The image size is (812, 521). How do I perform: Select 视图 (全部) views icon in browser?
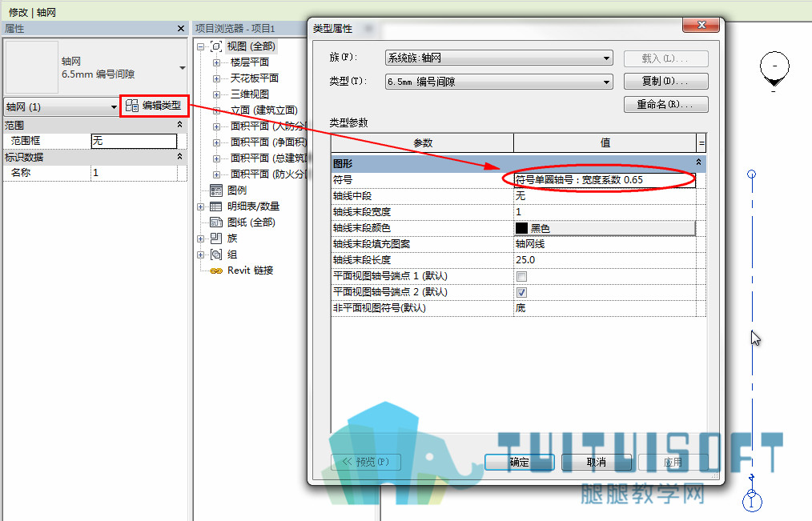click(216, 46)
